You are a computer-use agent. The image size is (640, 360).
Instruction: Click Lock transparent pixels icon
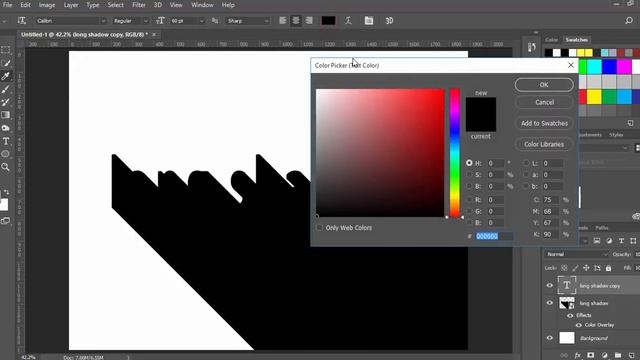[x=564, y=268]
